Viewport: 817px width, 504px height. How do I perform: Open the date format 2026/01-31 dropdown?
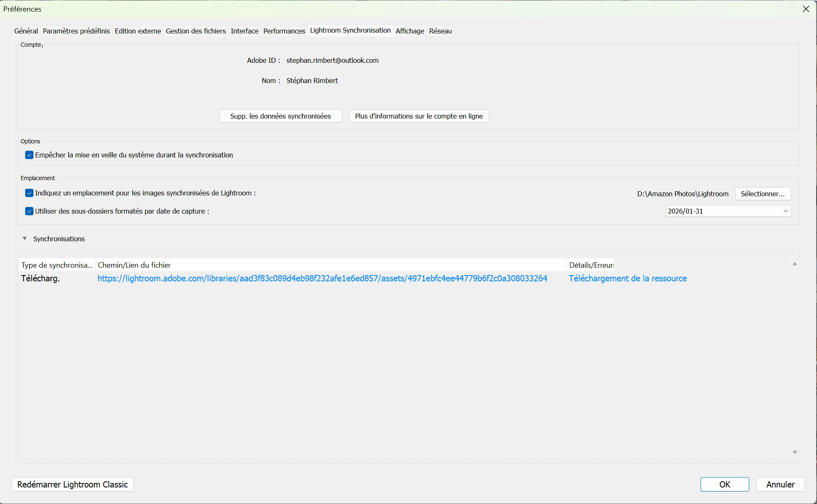click(x=728, y=211)
